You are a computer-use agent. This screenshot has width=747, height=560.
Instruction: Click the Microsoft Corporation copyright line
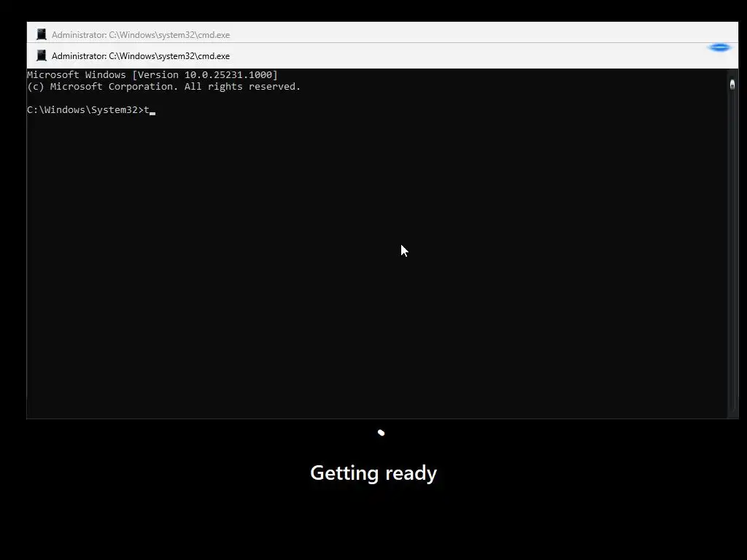(x=164, y=87)
